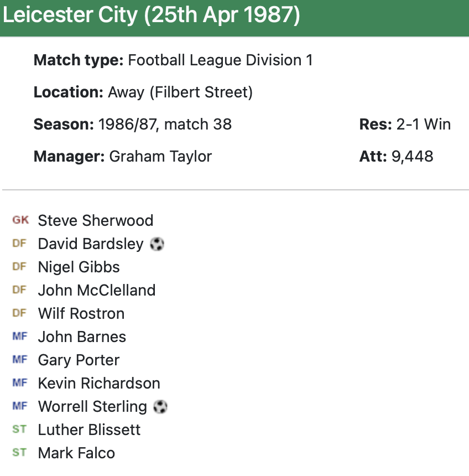The height and width of the screenshot is (476, 469).
Task: Click the DF badge beside Wilf Rostron
Action: (19, 313)
